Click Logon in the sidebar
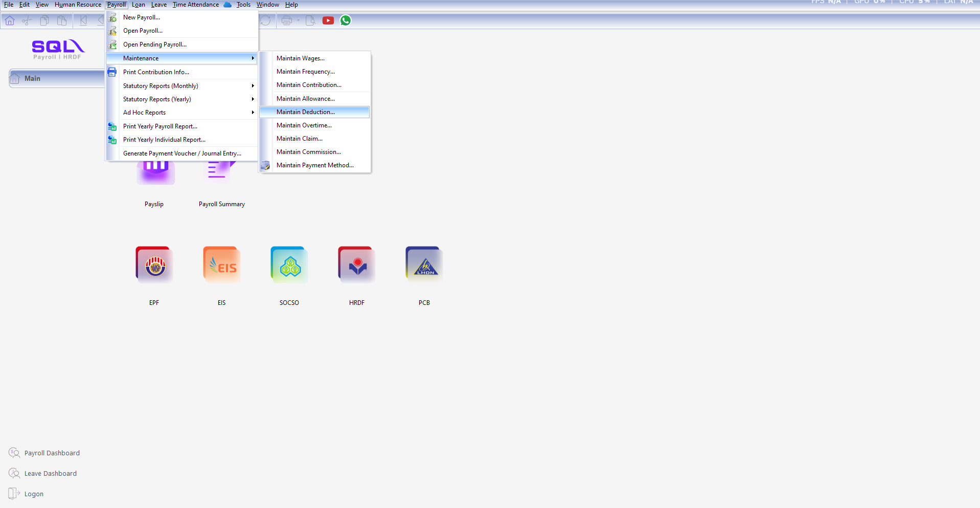The width and height of the screenshot is (980, 508). point(34,494)
